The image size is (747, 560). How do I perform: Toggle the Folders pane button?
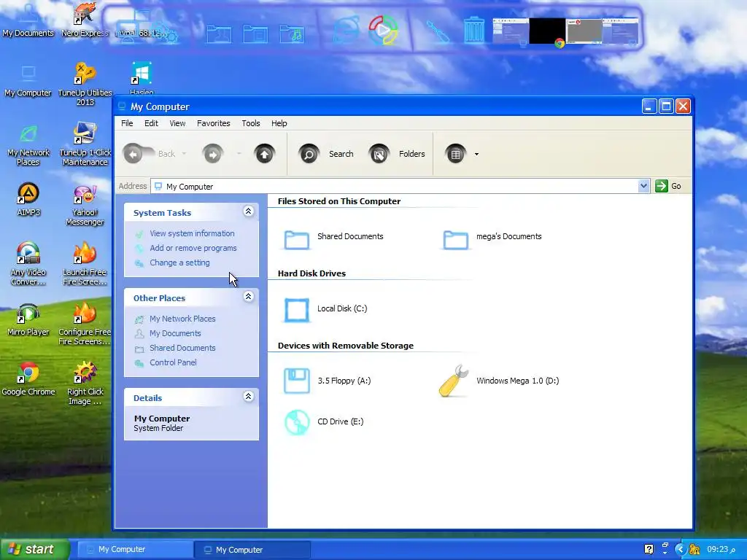(x=396, y=154)
